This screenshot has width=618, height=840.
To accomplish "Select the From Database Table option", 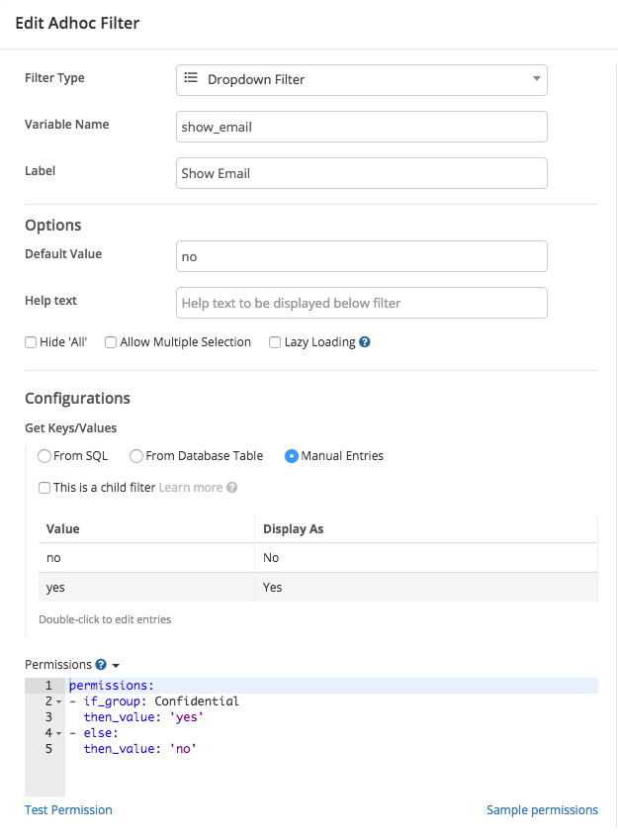I will point(135,455).
